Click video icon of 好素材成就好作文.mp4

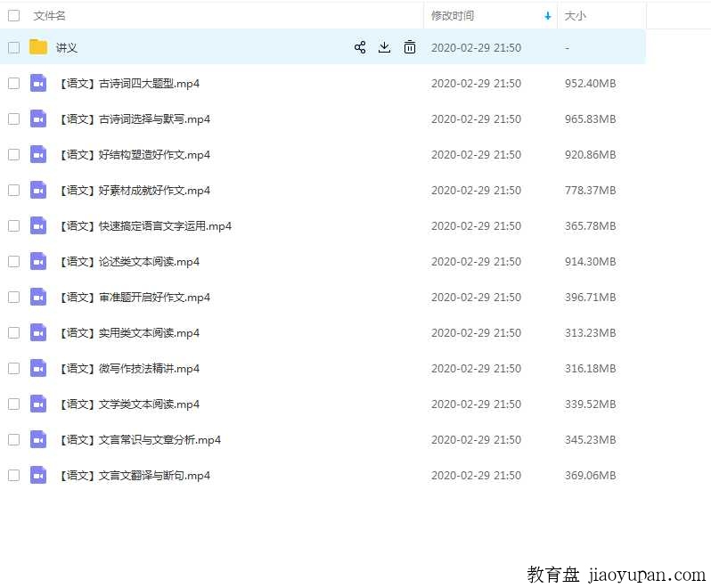38,190
